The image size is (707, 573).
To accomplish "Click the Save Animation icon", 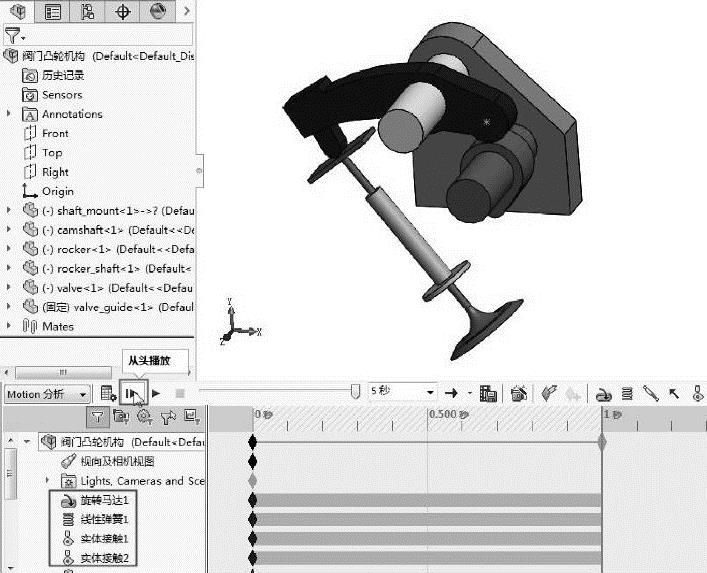I will point(489,394).
